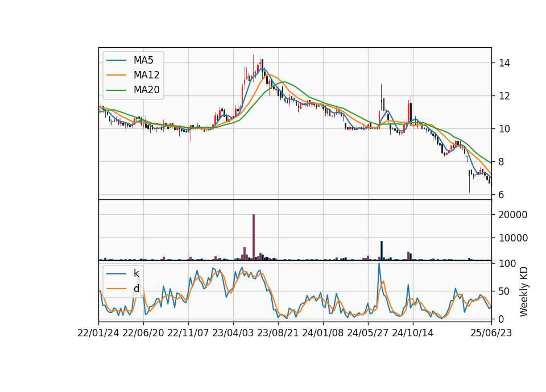546x392 pixels.
Task: Click the 24/05/27 date axis label
Action: pos(368,333)
